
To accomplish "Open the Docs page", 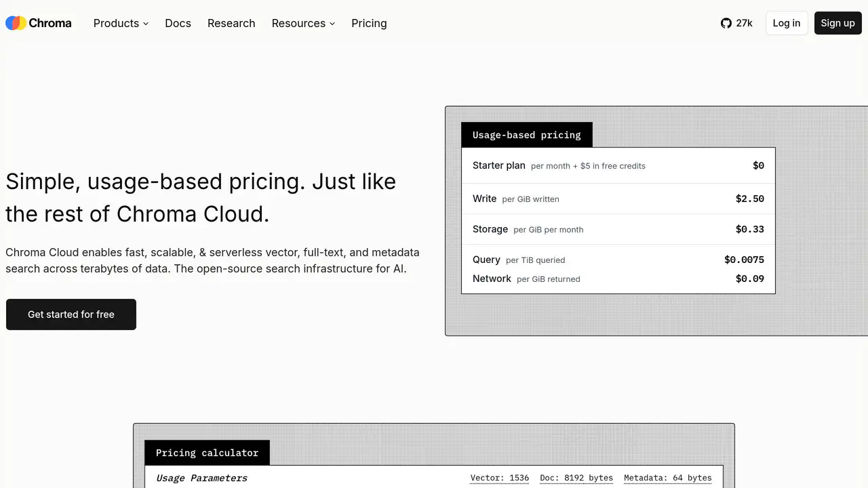I will (178, 23).
